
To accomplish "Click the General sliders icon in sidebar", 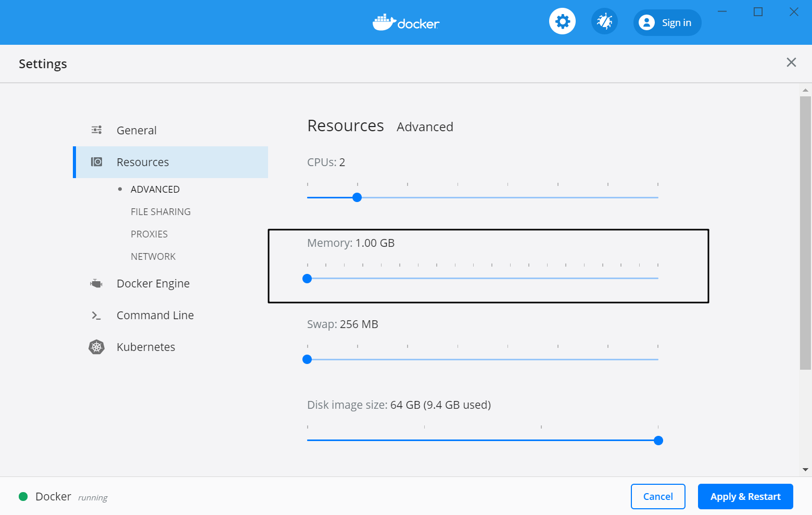I will (97, 130).
